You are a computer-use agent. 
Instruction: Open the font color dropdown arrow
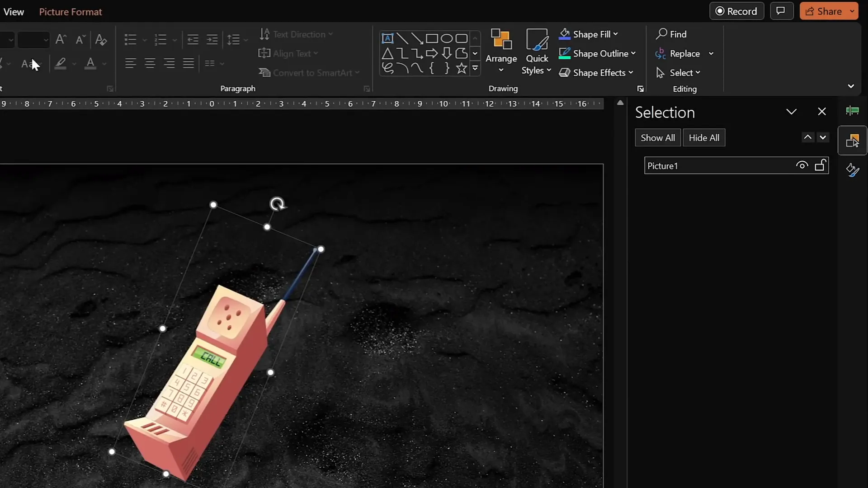[104, 64]
